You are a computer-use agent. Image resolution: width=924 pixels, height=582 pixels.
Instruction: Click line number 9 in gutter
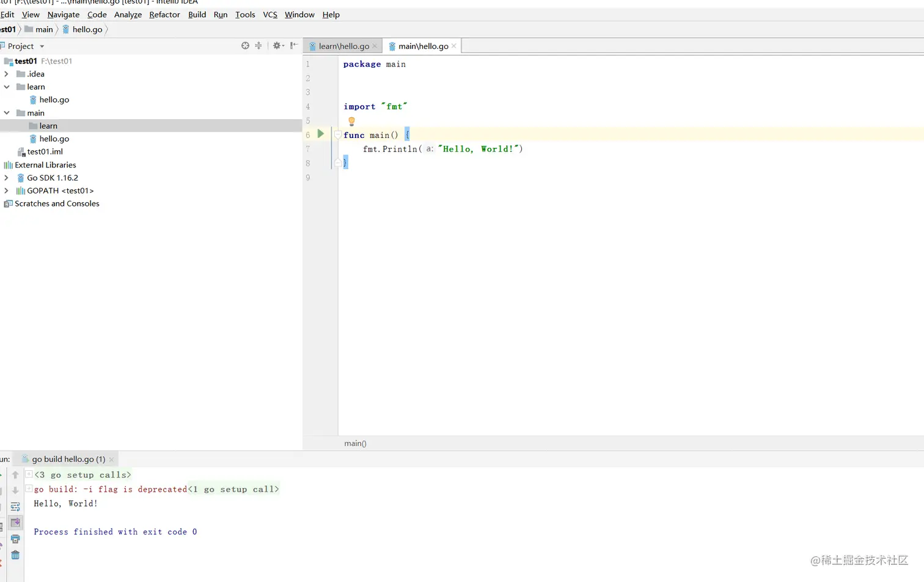click(308, 178)
